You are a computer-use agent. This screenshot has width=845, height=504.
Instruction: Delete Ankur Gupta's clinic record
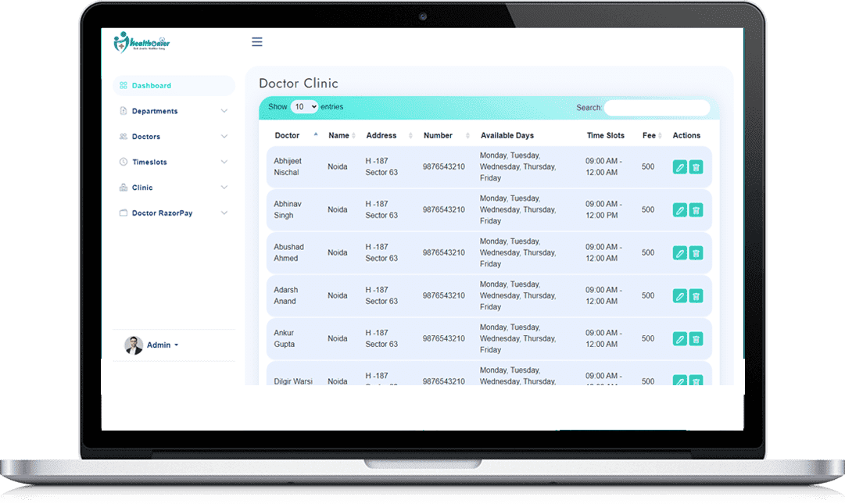(696, 338)
